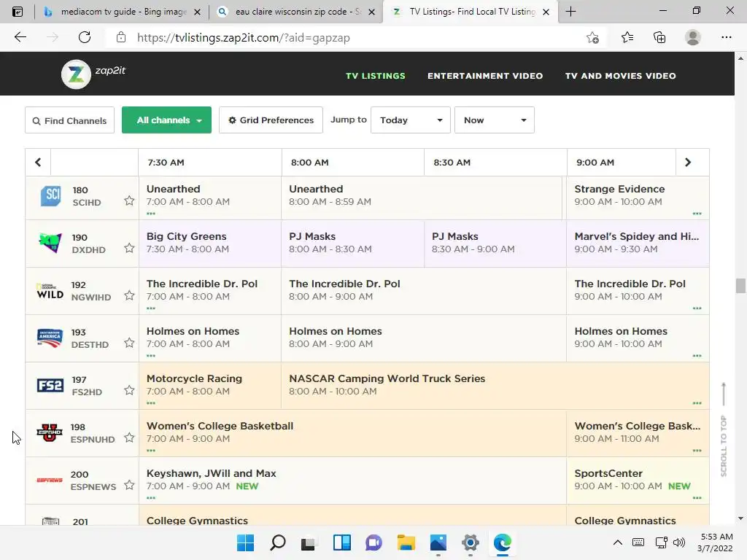The width and height of the screenshot is (747, 560).
Task: Open the Find Channels search button
Action: point(69,120)
